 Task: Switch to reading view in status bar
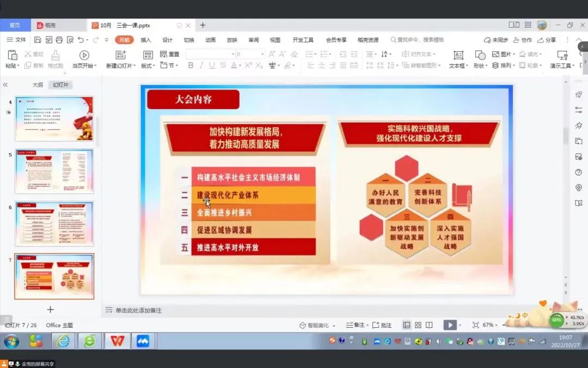click(429, 325)
